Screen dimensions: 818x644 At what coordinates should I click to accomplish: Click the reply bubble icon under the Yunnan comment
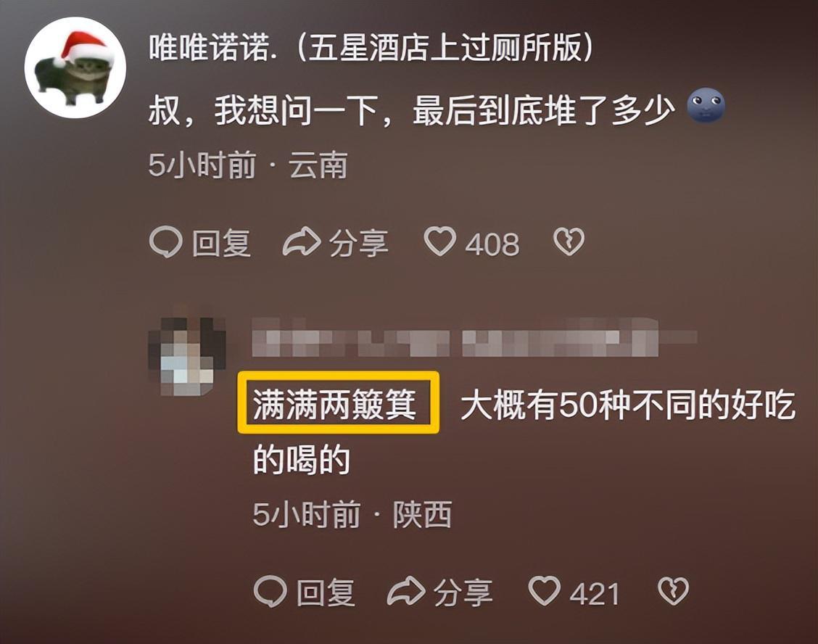click(166, 243)
